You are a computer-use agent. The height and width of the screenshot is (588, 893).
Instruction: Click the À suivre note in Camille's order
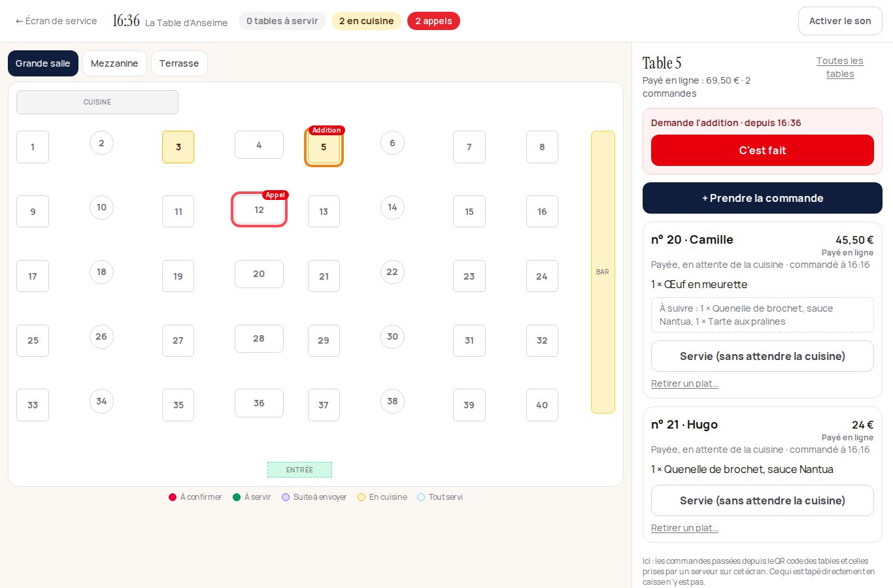[x=762, y=315]
